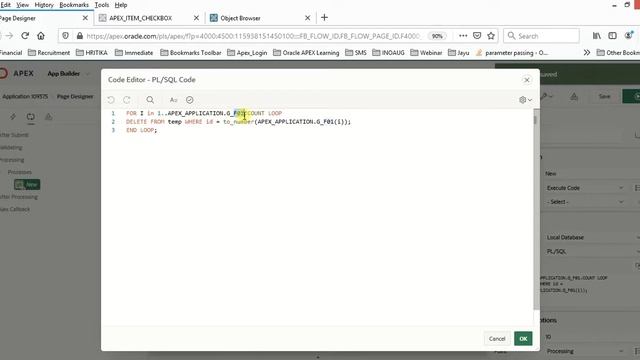Image resolution: width=640 pixels, height=360 pixels.
Task: Close the APEX_ITEM_CHECKBOX tab
Action: click(x=196, y=18)
